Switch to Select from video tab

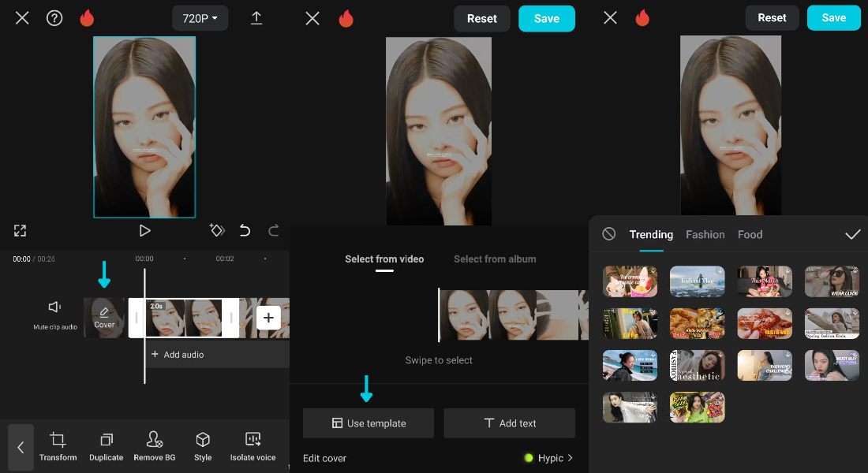click(x=384, y=259)
